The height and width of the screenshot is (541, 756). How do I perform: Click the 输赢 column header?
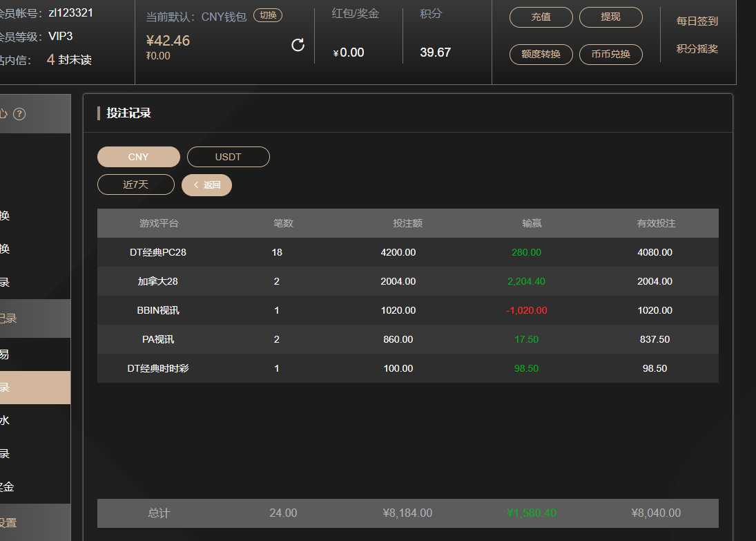point(532,223)
